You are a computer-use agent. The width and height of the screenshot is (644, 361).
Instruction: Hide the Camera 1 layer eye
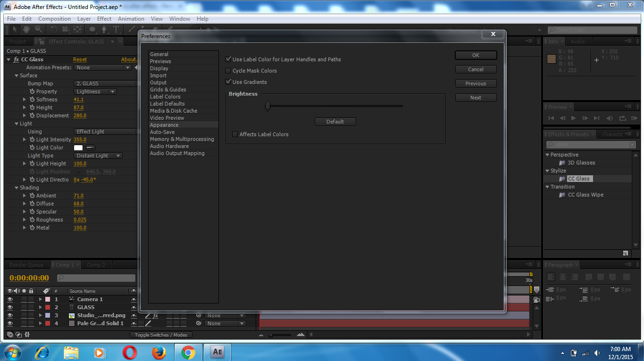10,299
